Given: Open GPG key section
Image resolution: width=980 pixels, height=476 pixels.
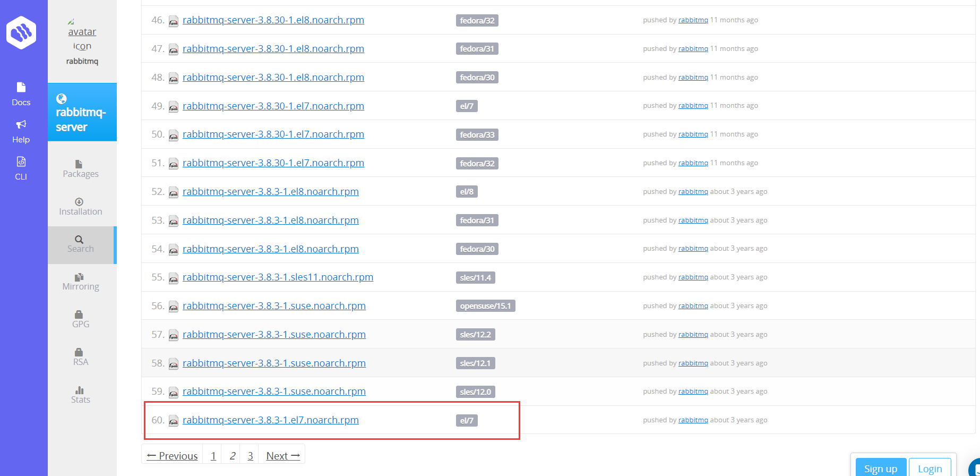Looking at the screenshot, I should point(81,320).
